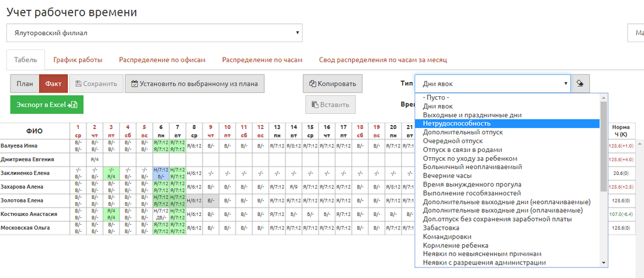This screenshot has width=644, height=278.
Task: Click the eraser icon beside the type dropdown
Action: pos(580,83)
